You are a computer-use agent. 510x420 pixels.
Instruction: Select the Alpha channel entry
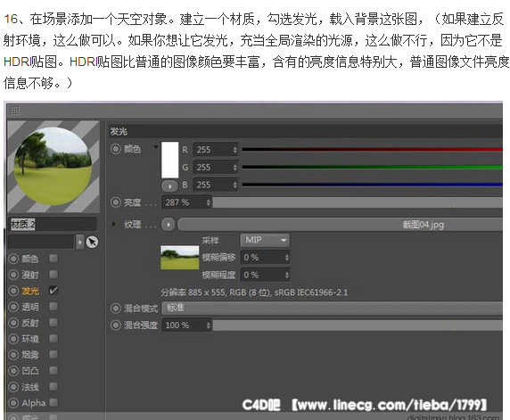point(34,403)
